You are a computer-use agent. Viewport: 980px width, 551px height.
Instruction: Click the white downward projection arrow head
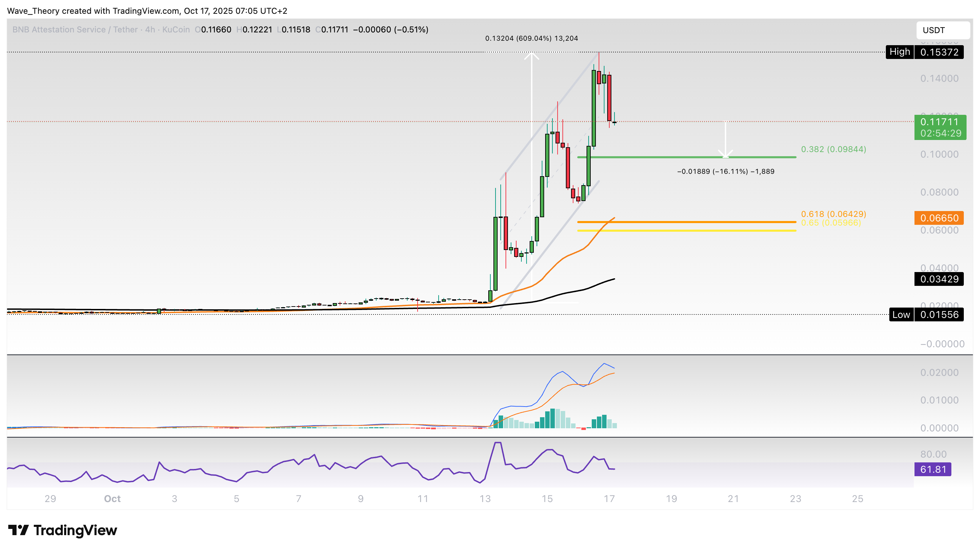click(726, 154)
